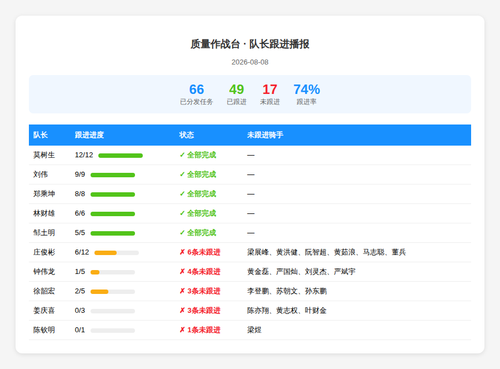This screenshot has height=369, width=500.
Task: Select captain 姜庆喜 in the table
Action: pyautogui.click(x=44, y=310)
